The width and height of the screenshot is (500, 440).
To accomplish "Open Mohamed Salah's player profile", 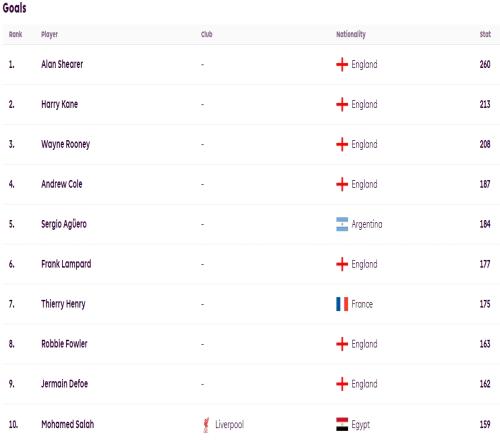I will [67, 424].
